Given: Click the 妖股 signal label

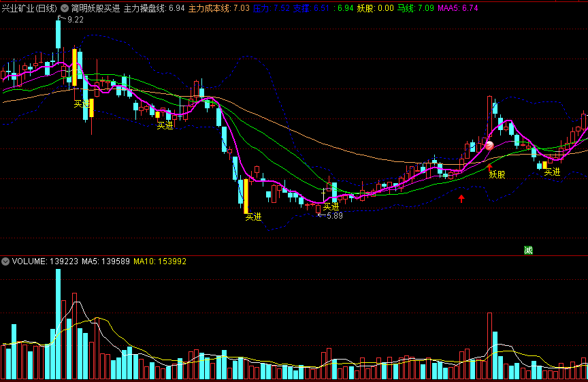Looking at the screenshot, I should (x=497, y=174).
